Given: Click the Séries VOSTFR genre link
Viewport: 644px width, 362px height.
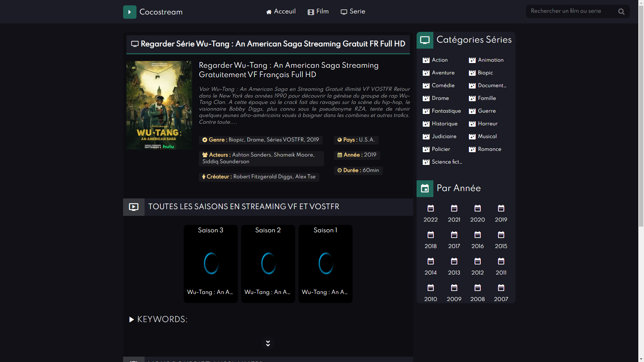Looking at the screenshot, I should click(x=285, y=140).
